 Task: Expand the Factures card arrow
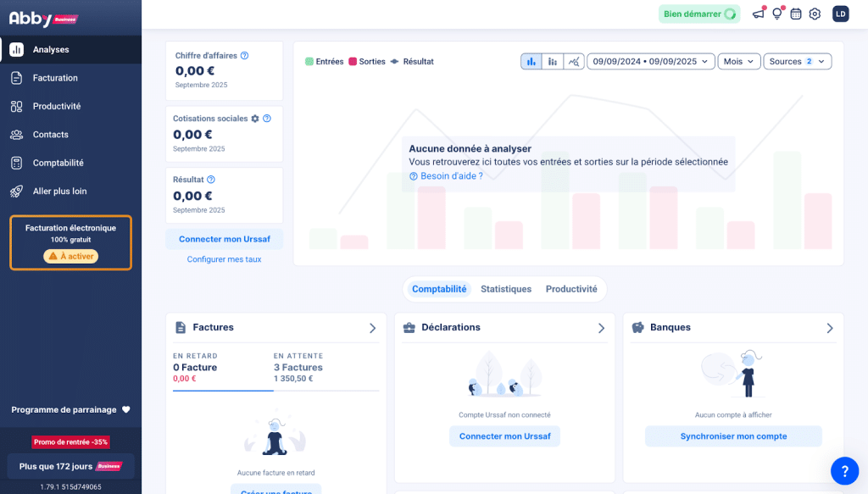[x=372, y=328]
